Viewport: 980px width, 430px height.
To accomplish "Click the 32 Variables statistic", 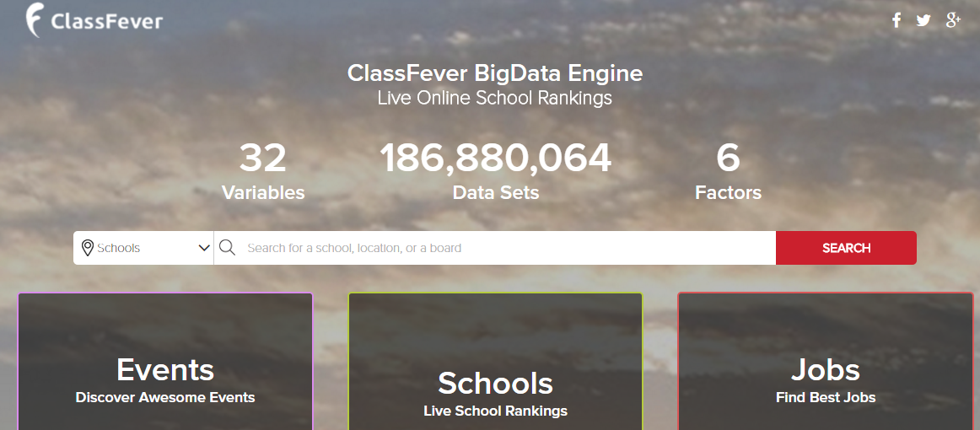I will click(x=263, y=170).
